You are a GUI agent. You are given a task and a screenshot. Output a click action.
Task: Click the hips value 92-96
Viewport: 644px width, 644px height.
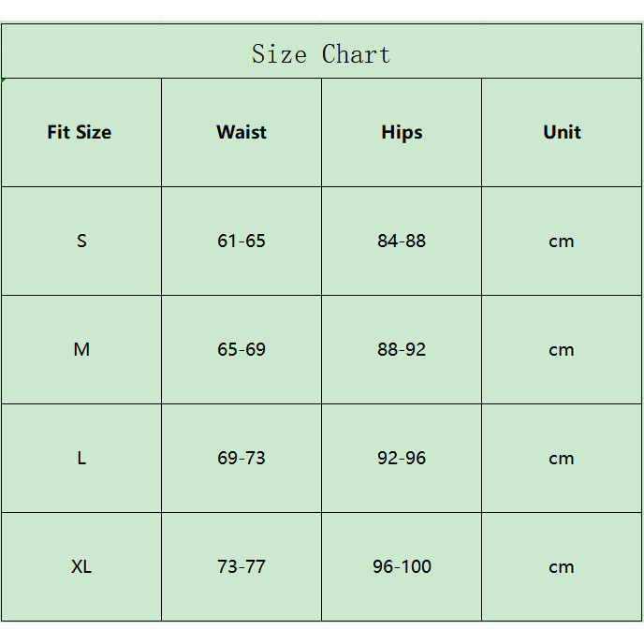click(402, 458)
